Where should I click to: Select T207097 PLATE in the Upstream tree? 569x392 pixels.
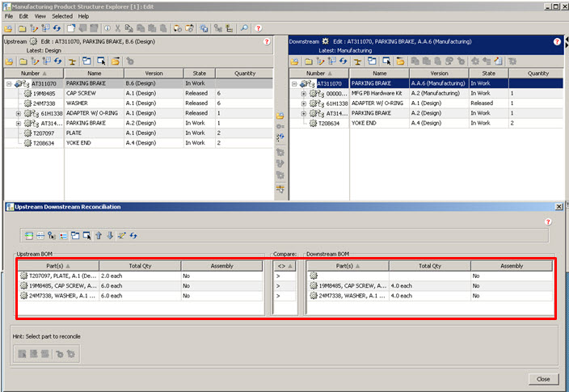coord(138,133)
